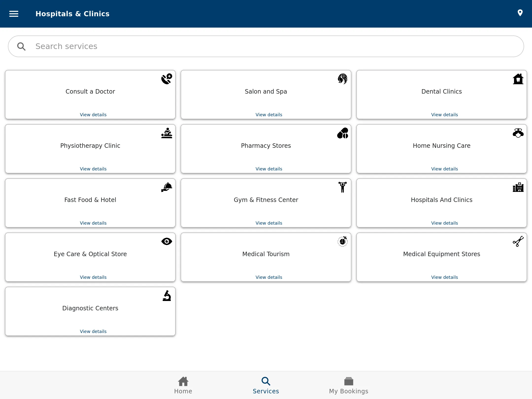
Task: Click the Fast Food & Hotel serving dish icon
Action: pos(167,187)
